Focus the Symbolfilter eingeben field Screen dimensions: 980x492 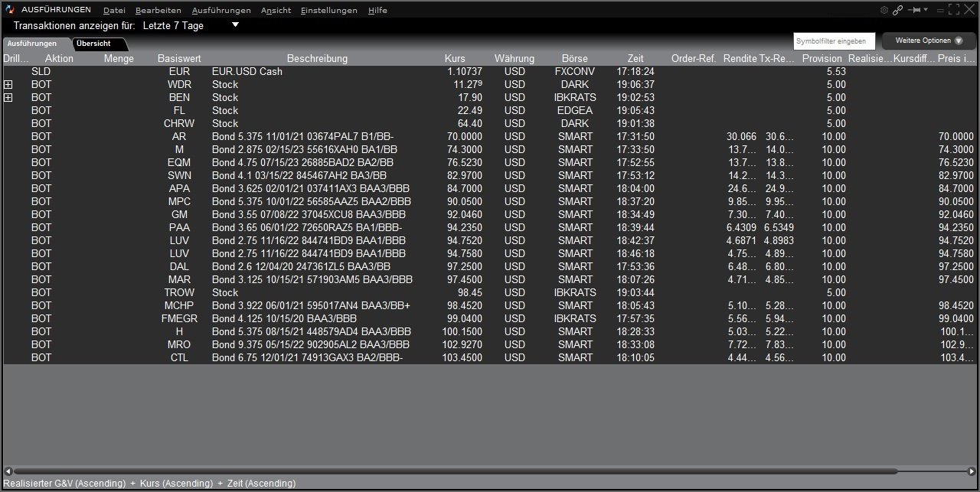(834, 41)
